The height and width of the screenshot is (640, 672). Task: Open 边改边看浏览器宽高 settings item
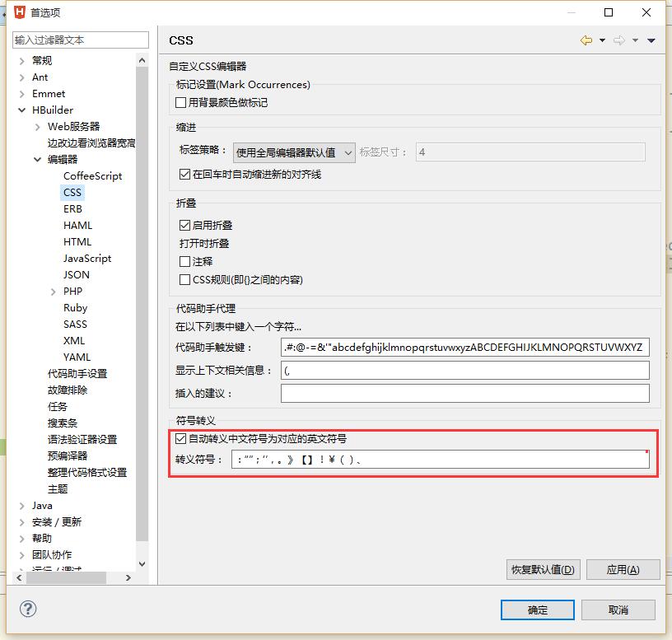[91, 143]
